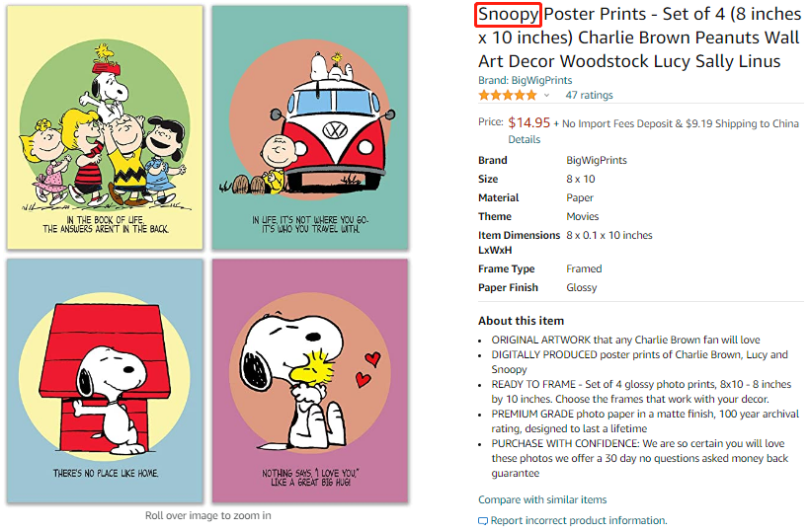Click the About this item heading
The height and width of the screenshot is (532, 810).
[521, 320]
